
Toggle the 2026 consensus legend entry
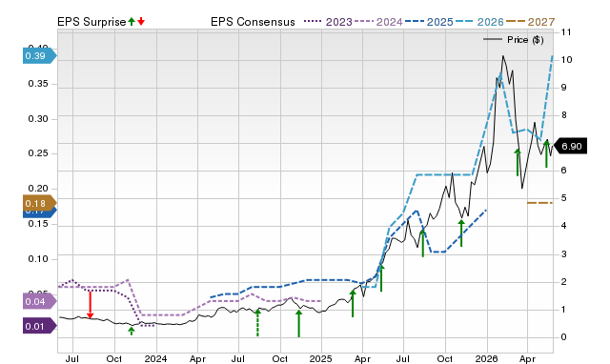(479, 22)
